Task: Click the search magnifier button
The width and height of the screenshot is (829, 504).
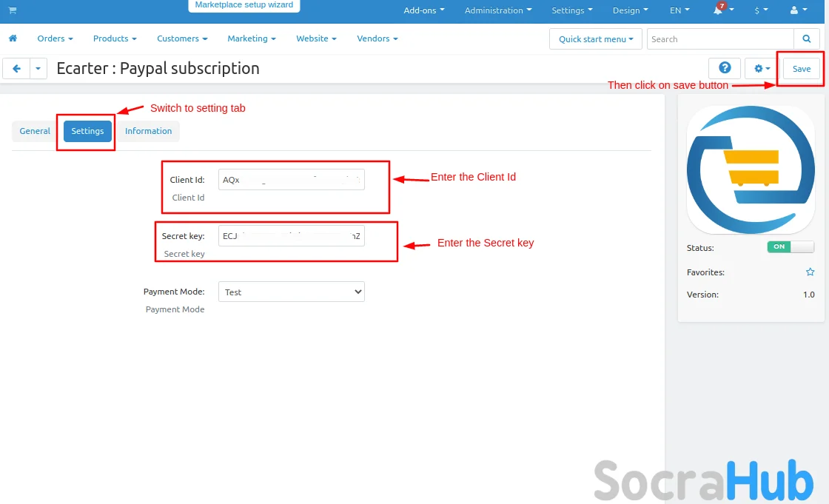Action: pos(805,39)
